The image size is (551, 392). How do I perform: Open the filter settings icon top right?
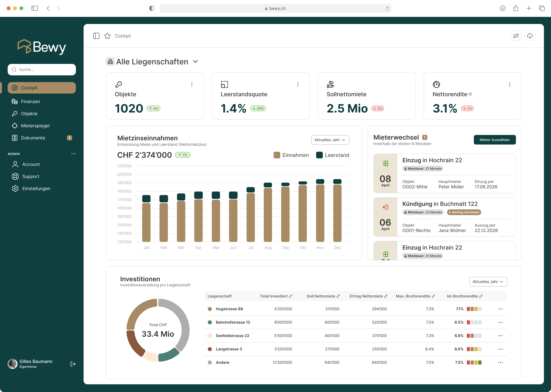(516, 36)
